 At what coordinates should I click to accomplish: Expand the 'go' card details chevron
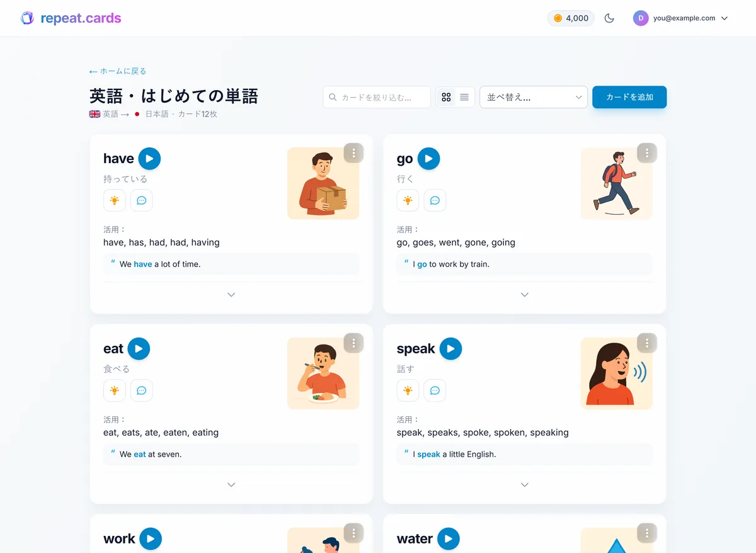[525, 295]
